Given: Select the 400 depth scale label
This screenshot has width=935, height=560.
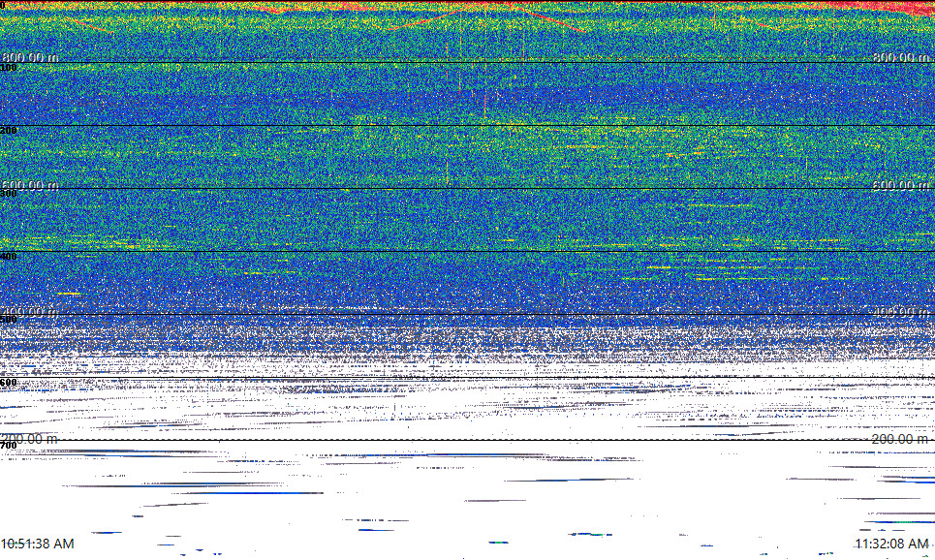Looking at the screenshot, I should 9,257.
